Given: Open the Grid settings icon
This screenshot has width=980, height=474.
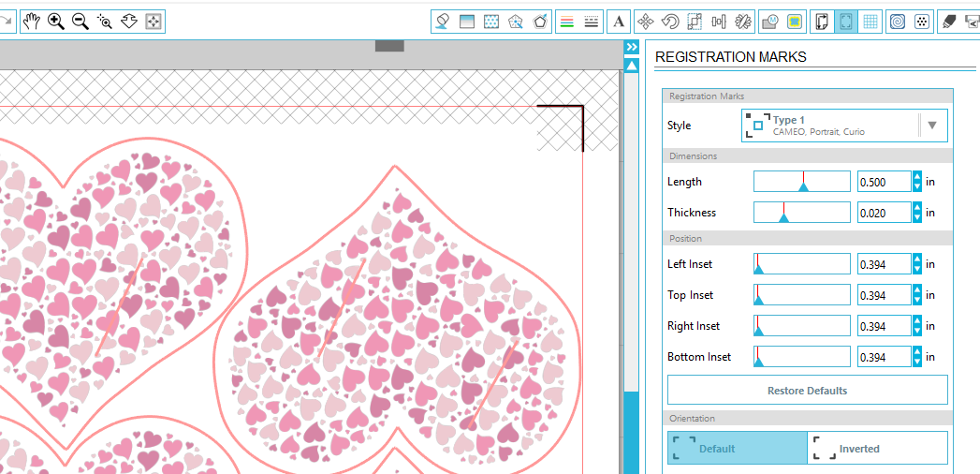Looking at the screenshot, I should pos(870,22).
